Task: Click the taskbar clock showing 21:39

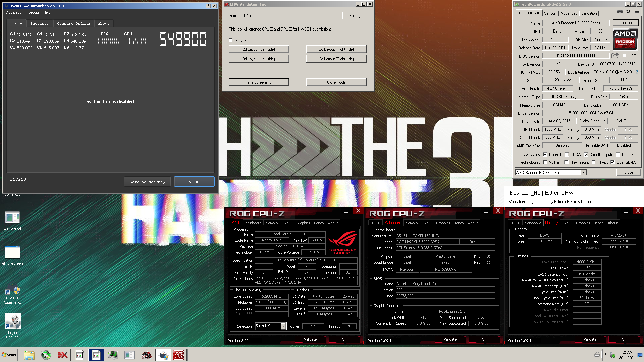Action: [627, 352]
